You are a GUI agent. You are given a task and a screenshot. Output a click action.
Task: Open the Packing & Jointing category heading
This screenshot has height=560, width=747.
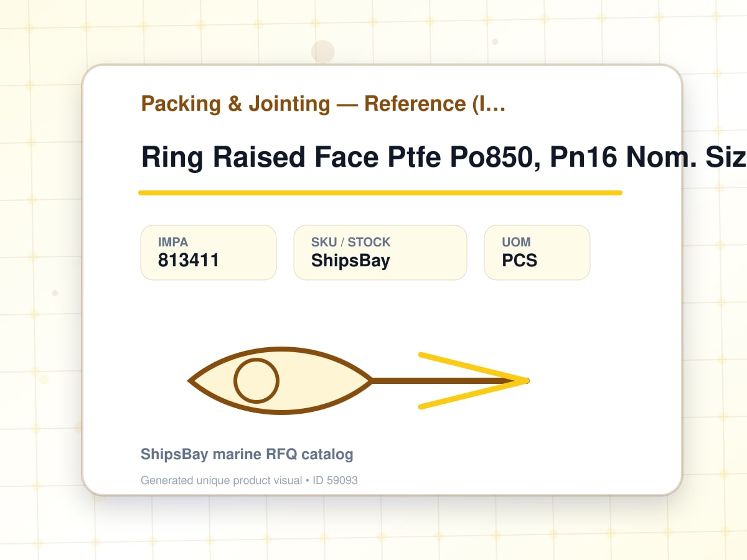tap(323, 104)
